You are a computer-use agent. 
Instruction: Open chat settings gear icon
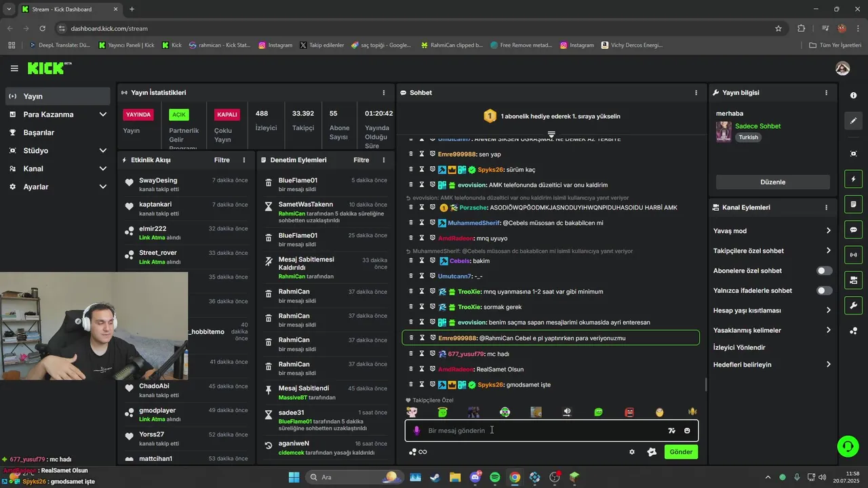(x=632, y=452)
